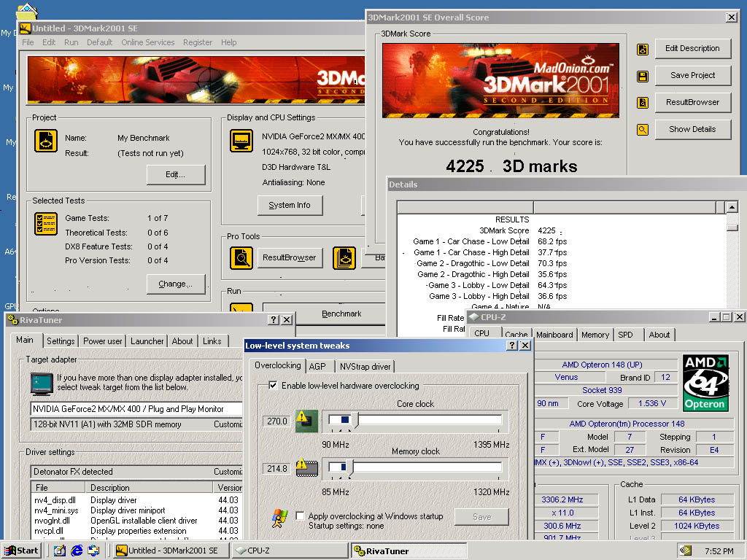
Task: Click the Start button
Action: (22, 551)
